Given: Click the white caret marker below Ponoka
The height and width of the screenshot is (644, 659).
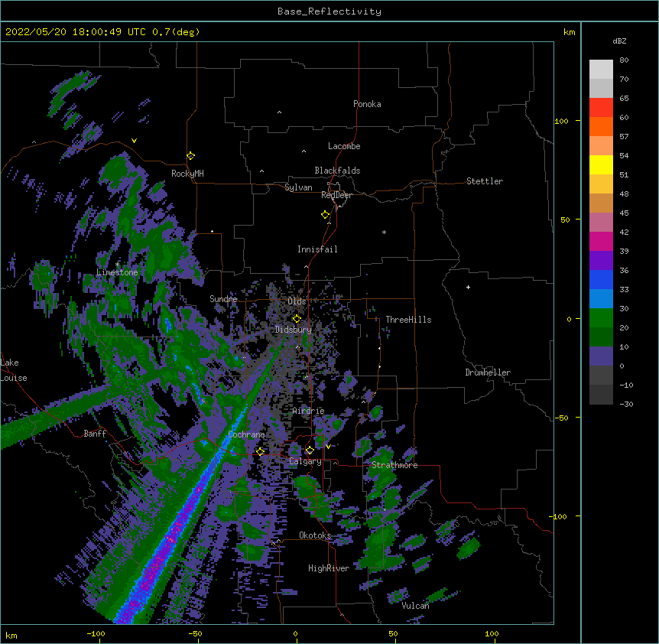Looking at the screenshot, I should click(x=279, y=112).
